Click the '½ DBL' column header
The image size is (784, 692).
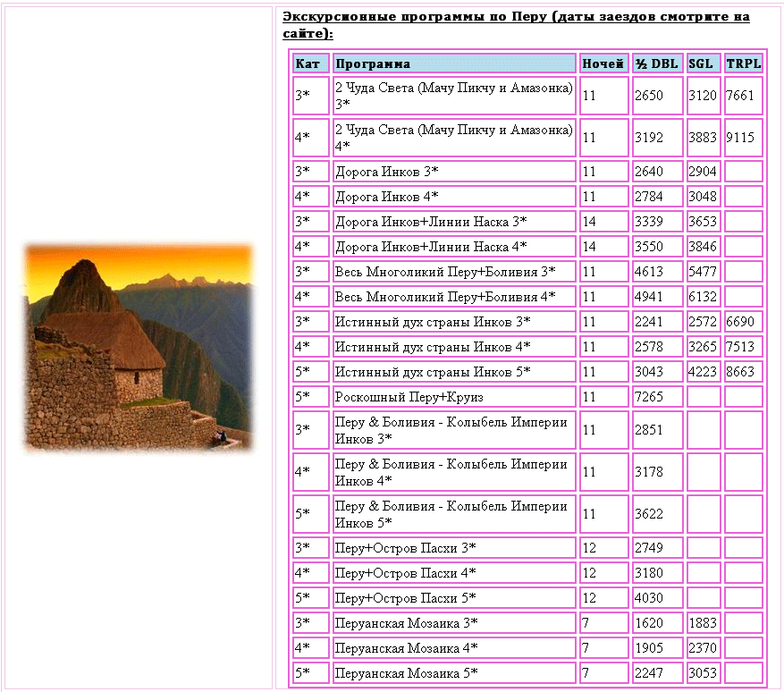coord(657,63)
